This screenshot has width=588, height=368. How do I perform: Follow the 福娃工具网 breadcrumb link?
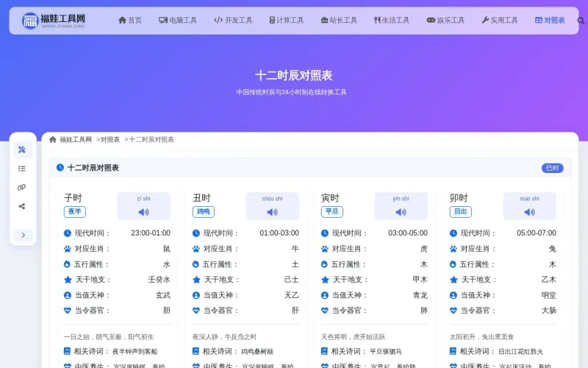(x=76, y=140)
